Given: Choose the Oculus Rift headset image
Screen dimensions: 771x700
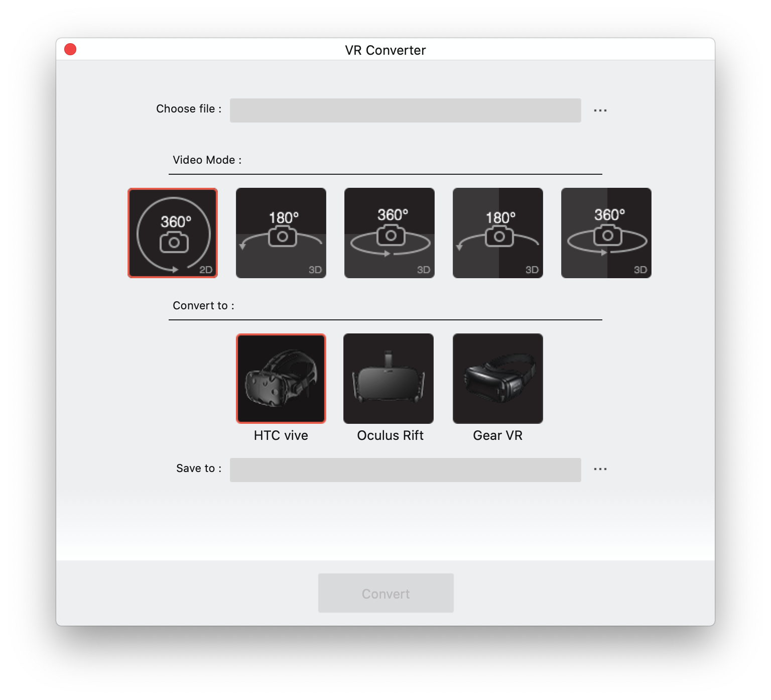Looking at the screenshot, I should (x=389, y=379).
